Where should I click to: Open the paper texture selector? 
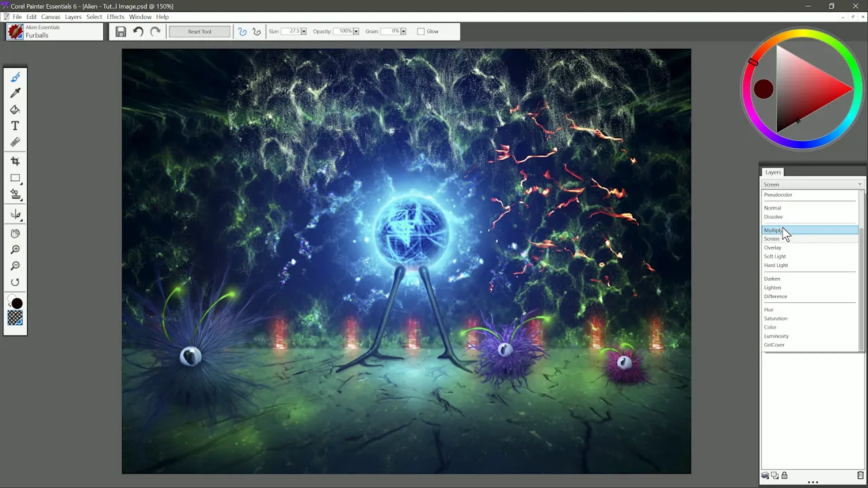15,319
